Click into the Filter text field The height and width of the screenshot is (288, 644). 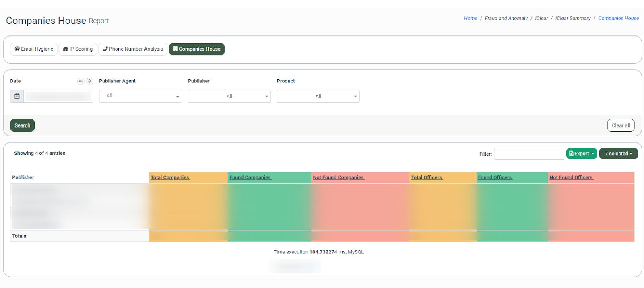tap(529, 154)
